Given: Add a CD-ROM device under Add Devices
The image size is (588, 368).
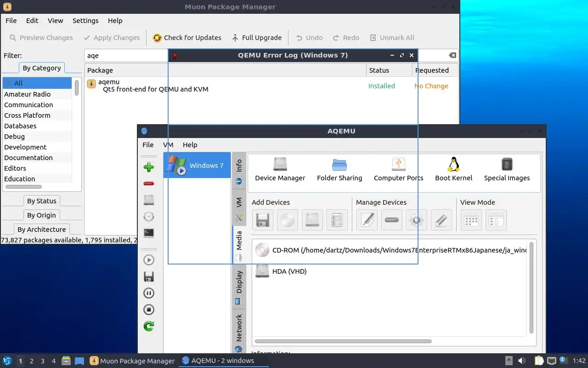Looking at the screenshot, I should pos(287,220).
